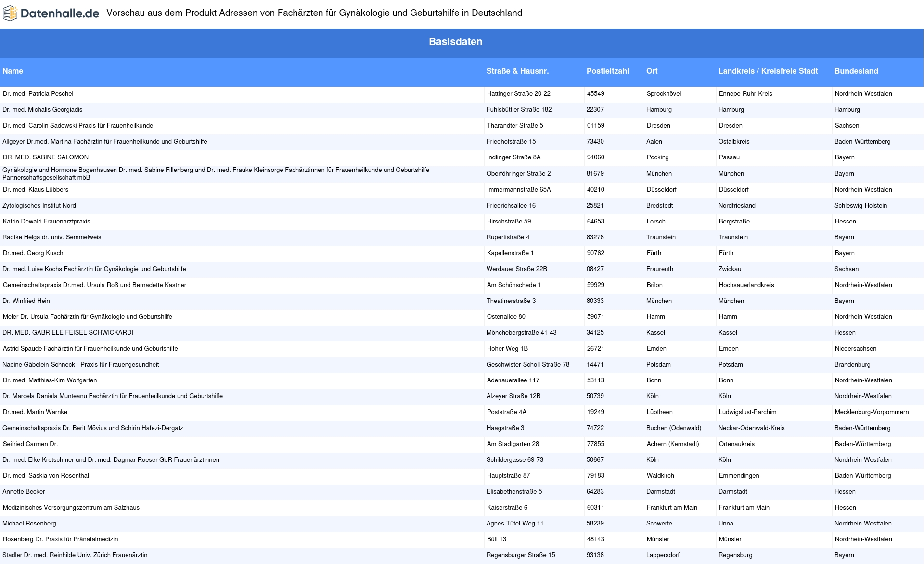Click address Oberföhringer Straße 2
Viewport: 924px width, 564px height.
[519, 174]
